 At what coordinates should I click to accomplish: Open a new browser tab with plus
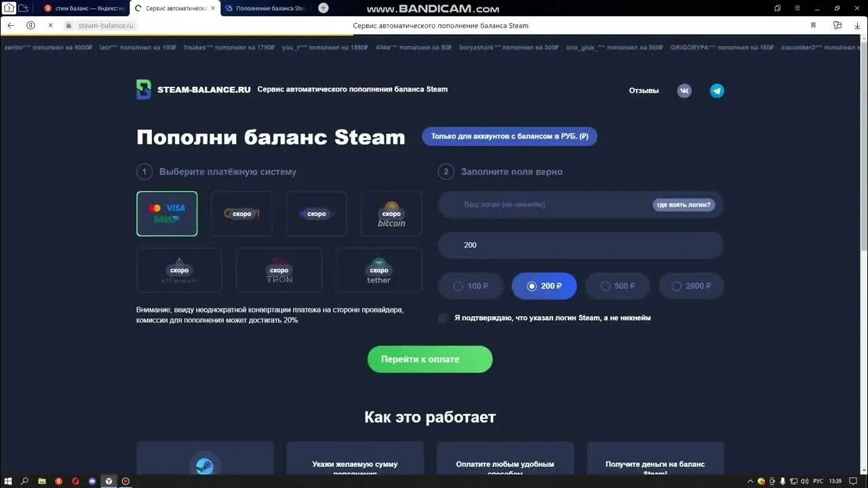click(323, 8)
